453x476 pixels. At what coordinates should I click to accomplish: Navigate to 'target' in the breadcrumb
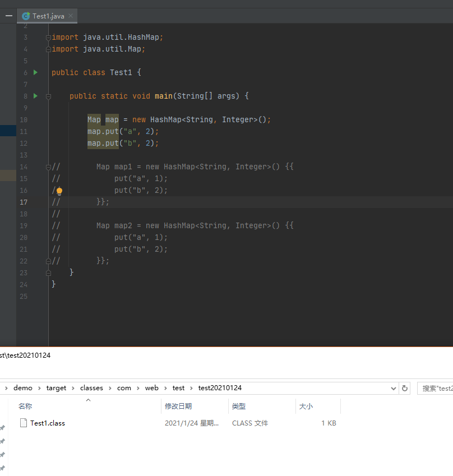[x=56, y=388]
